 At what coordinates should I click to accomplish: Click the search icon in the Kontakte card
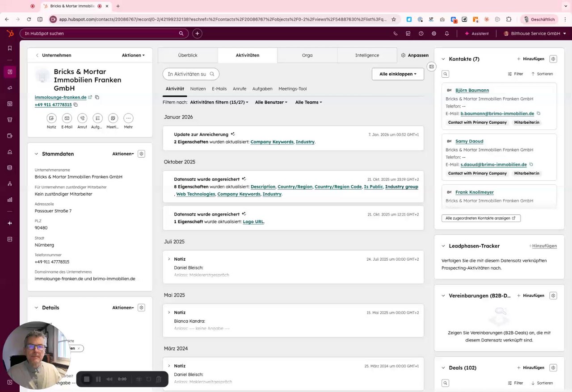coord(445,74)
